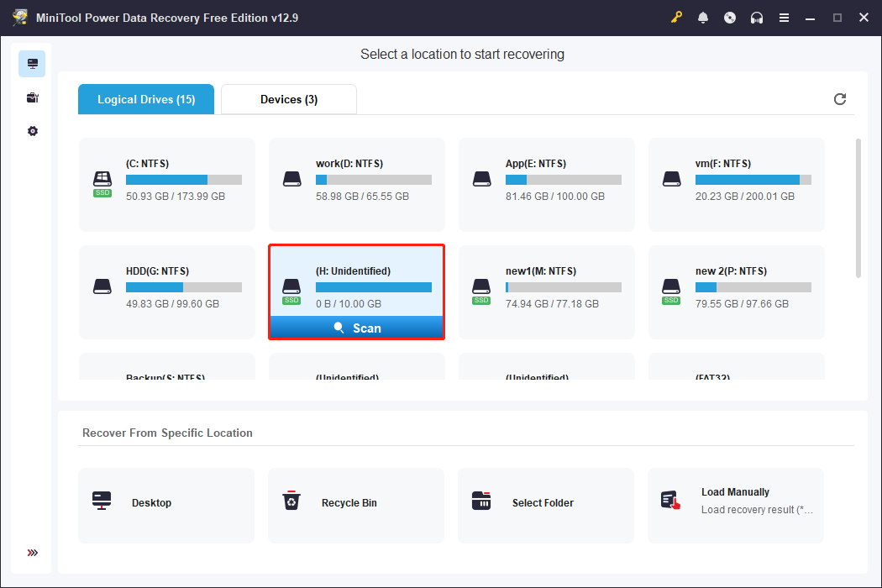
Task: Select HDD(G: NTFS) drive label
Action: (158, 271)
